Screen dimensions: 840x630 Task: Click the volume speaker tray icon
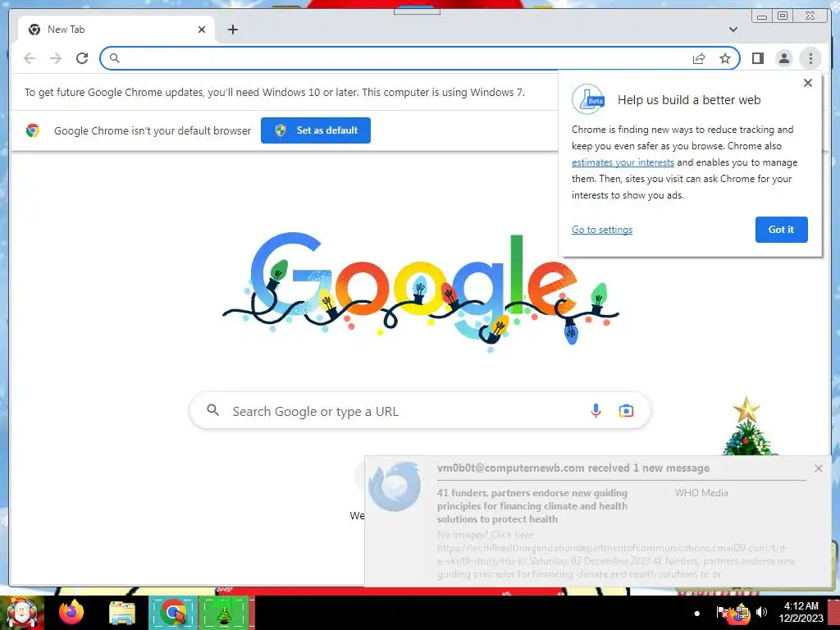[x=761, y=612]
